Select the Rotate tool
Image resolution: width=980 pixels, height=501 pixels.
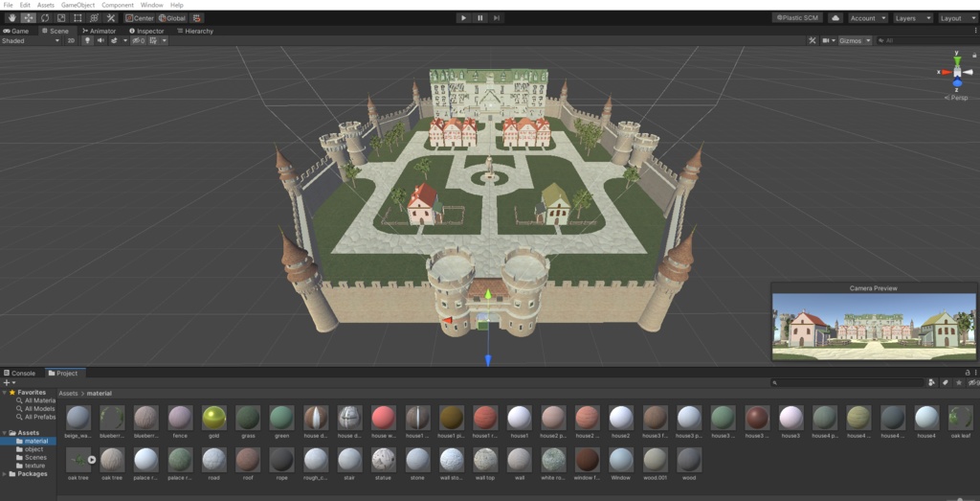pos(45,18)
